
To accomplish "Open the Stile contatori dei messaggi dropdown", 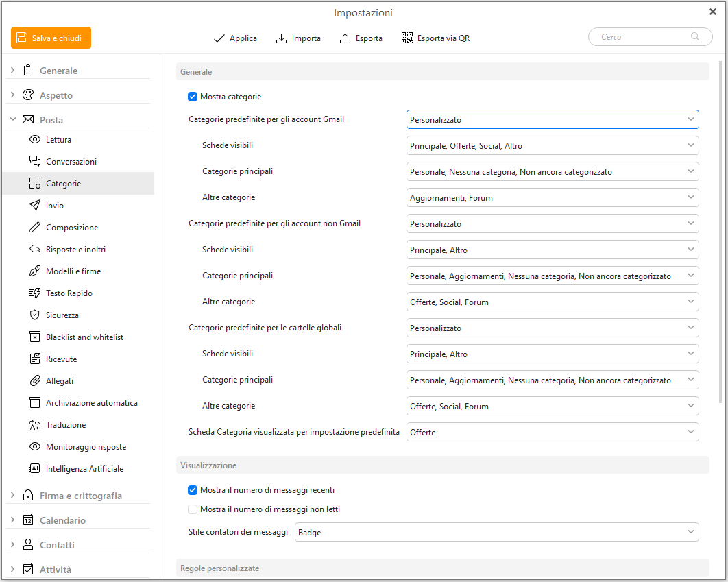I will pyautogui.click(x=497, y=532).
